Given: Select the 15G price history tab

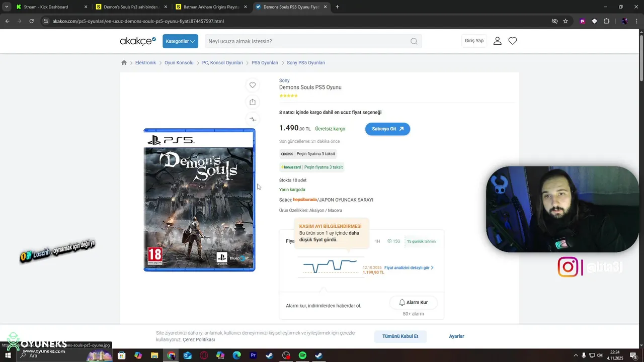Looking at the screenshot, I should coord(394,241).
